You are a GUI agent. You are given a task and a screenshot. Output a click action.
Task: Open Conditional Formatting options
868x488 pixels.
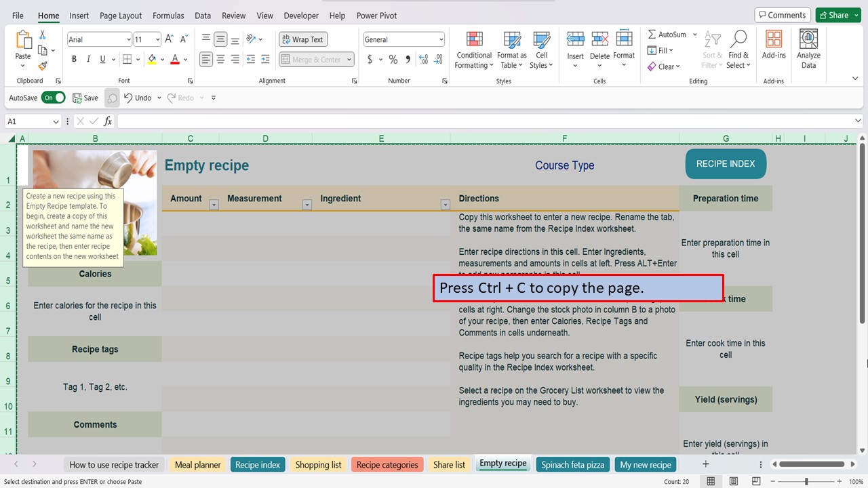[x=473, y=49]
